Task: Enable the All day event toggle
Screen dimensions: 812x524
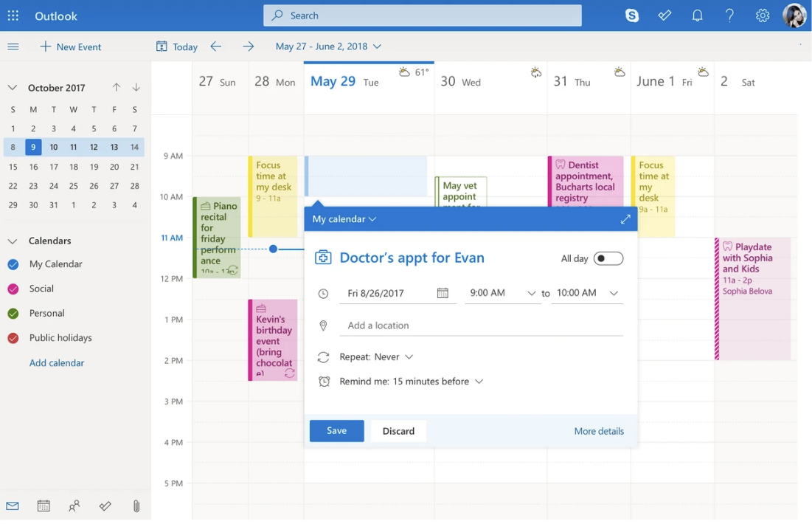Action: pyautogui.click(x=608, y=258)
